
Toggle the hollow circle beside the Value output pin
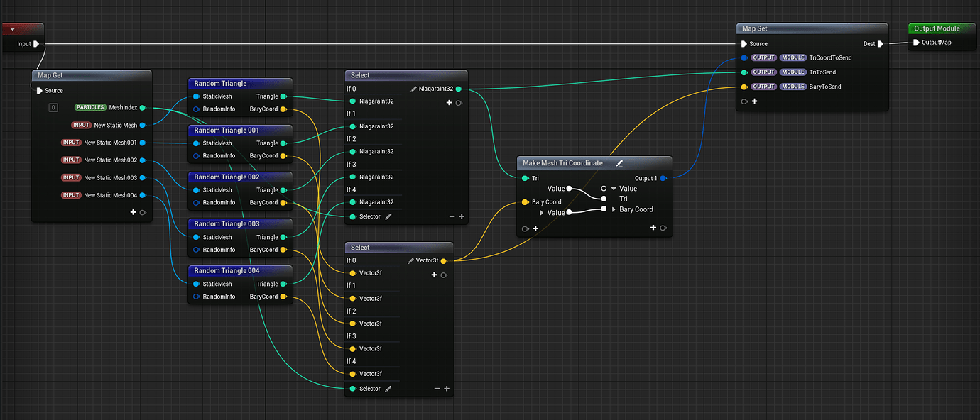(x=604, y=188)
